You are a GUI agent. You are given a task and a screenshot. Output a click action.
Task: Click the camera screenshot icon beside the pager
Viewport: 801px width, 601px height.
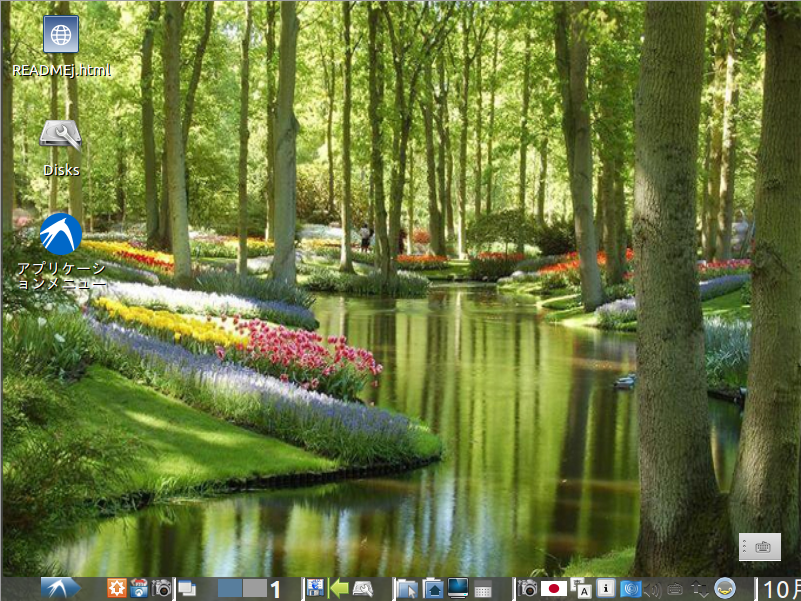[161, 589]
